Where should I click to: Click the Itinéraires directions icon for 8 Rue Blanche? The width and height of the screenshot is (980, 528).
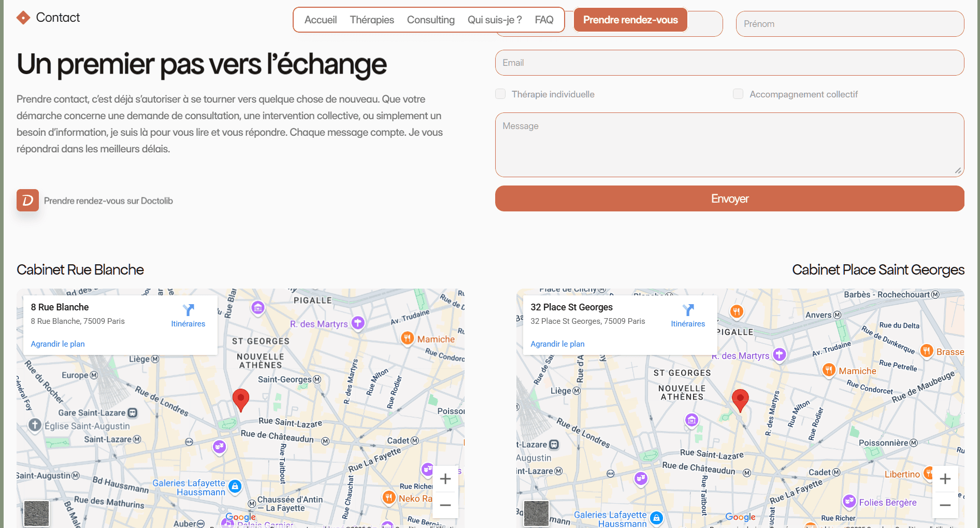[x=188, y=310]
